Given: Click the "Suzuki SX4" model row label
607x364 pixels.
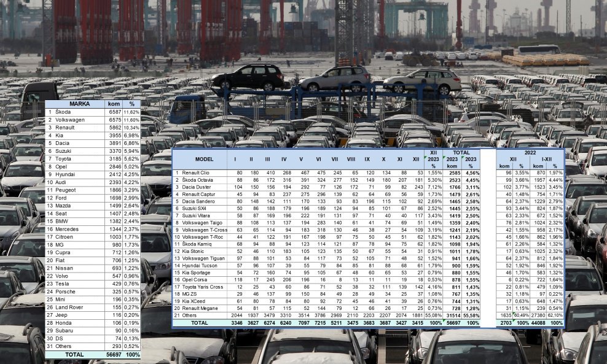Looking at the screenshot, I should [x=194, y=209].
